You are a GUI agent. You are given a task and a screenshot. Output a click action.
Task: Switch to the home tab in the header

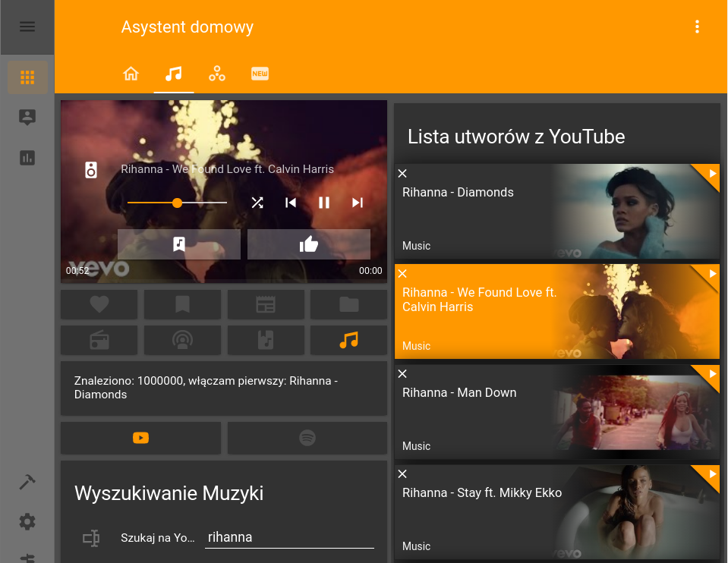point(131,74)
